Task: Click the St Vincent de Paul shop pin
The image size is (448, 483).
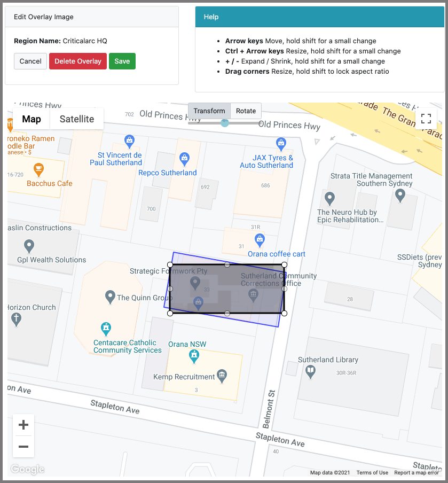Action: tap(129, 142)
